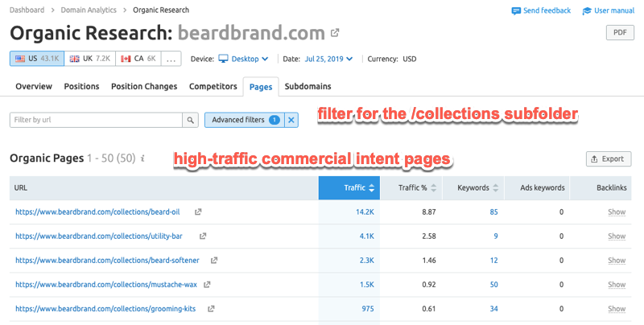The height and width of the screenshot is (325, 644).
Task: Download report with PDF button
Action: pyautogui.click(x=620, y=32)
